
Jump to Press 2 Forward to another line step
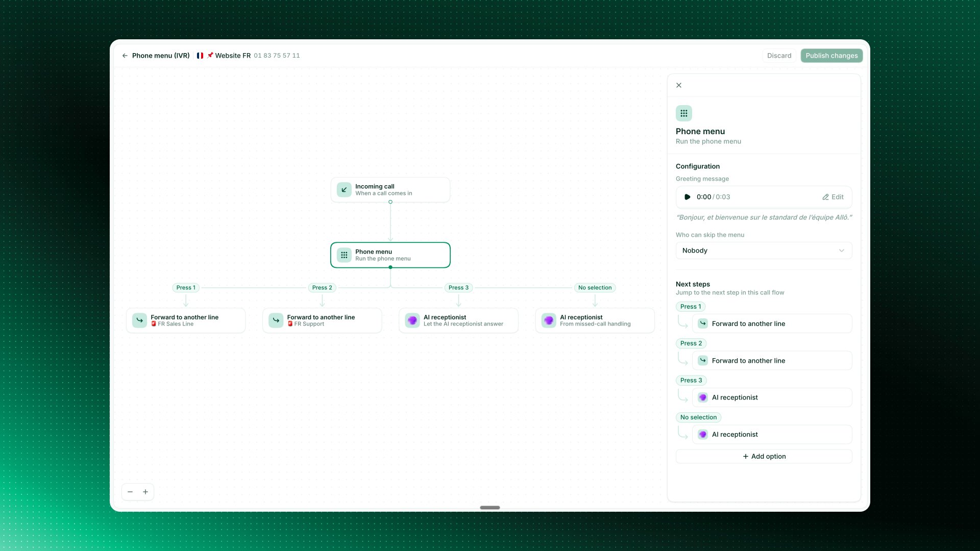coord(772,361)
